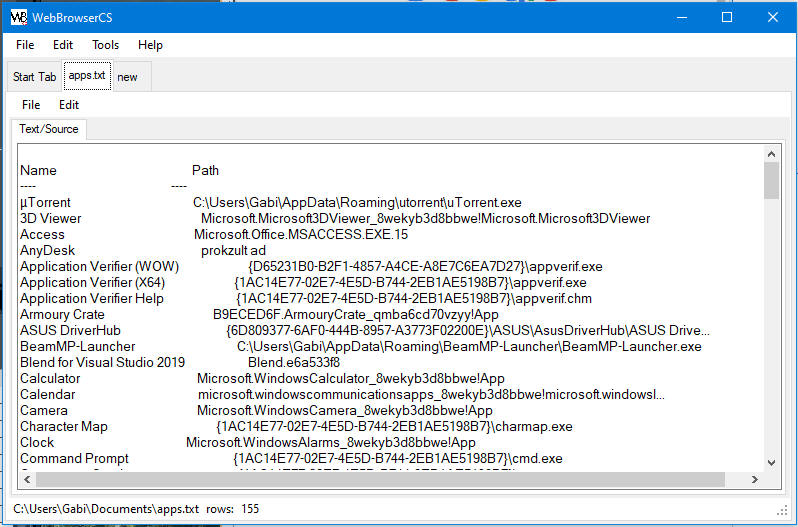Image resolution: width=798 pixels, height=527 pixels.
Task: Select the Text/Source tab
Action: pyautogui.click(x=49, y=129)
